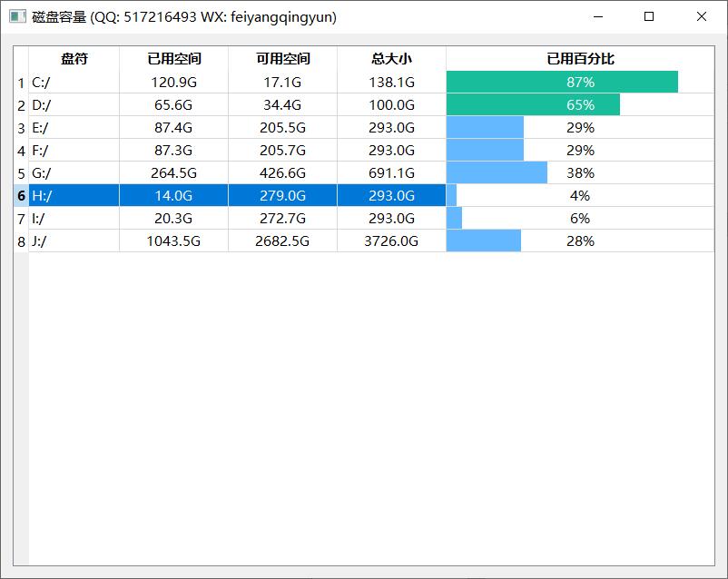This screenshot has width=728, height=579.
Task: Sort by 可用空间 column header
Action: point(282,59)
